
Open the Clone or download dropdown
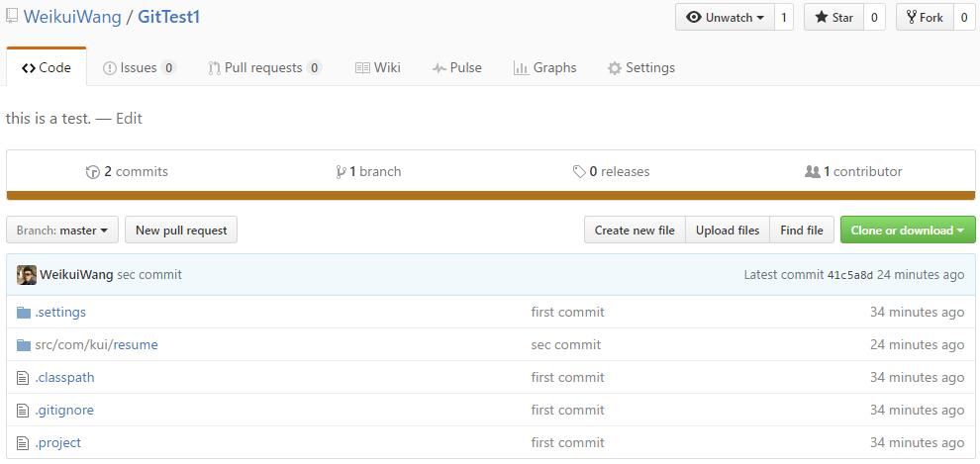(x=907, y=231)
